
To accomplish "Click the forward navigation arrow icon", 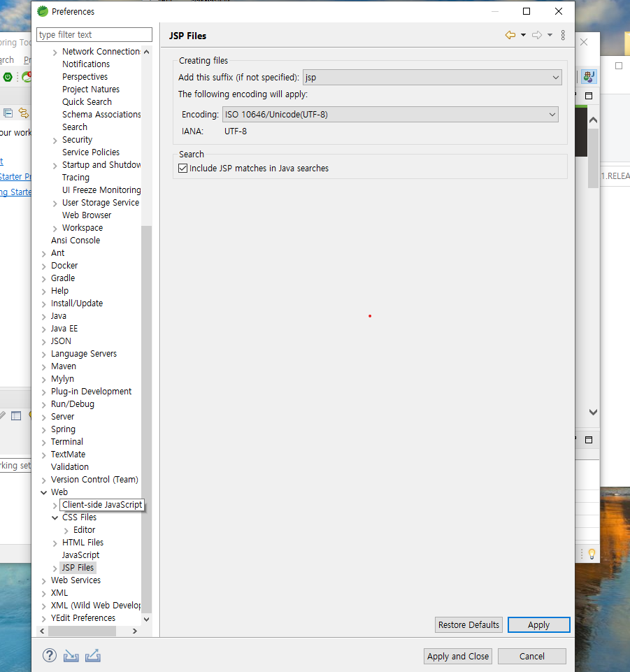I will coord(536,35).
